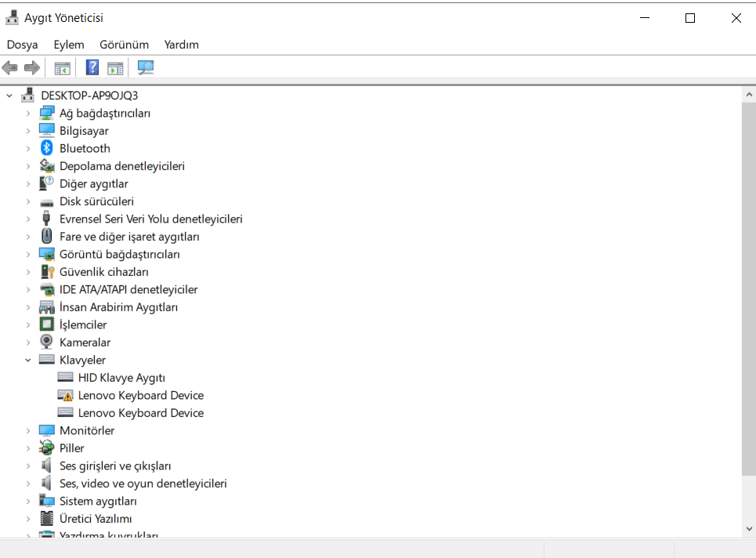The width and height of the screenshot is (756, 558).
Task: Toggle the action pane toolbar icon
Action: coord(115,68)
